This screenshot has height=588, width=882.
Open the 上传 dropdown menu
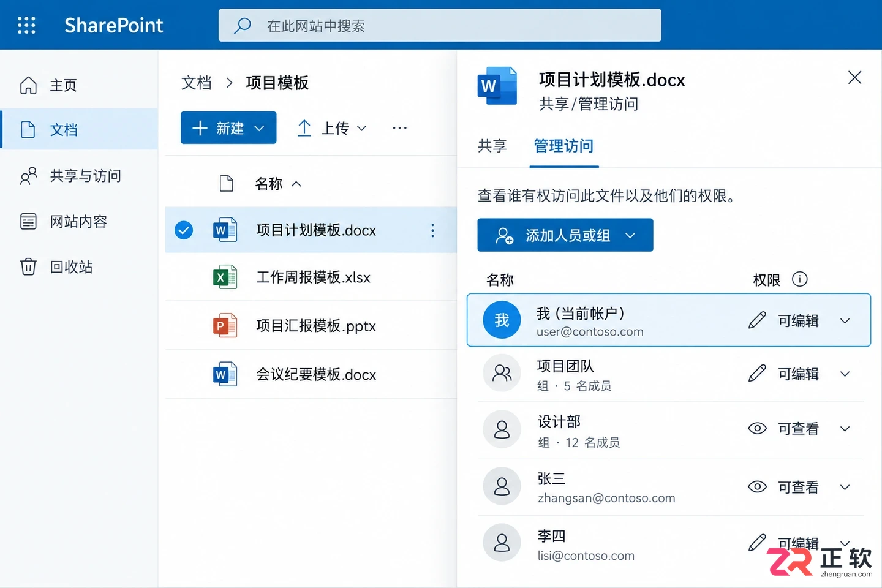[x=332, y=128]
